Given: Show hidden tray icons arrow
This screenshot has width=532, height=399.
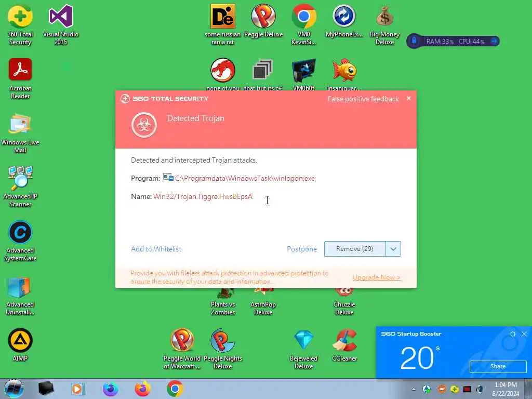Looking at the screenshot, I should [x=413, y=389].
